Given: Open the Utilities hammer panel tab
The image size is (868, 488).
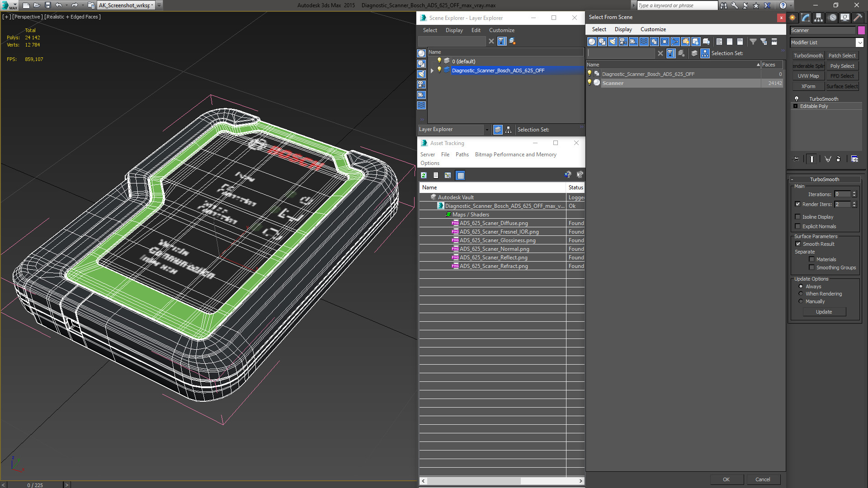Looking at the screenshot, I should coord(858,18).
